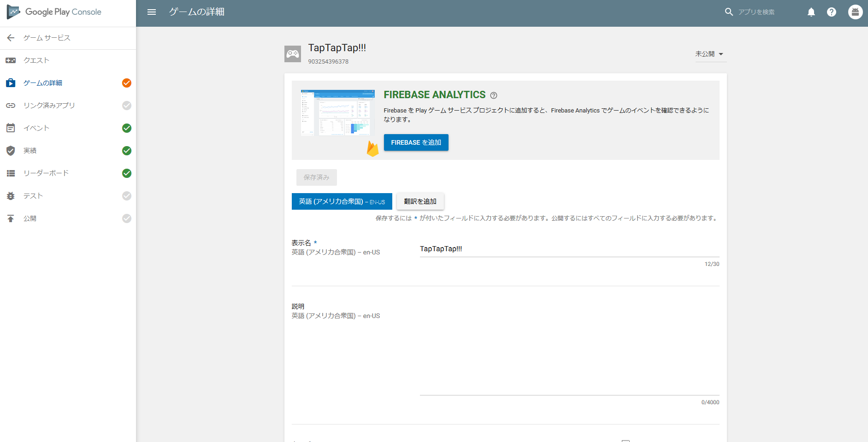Image resolution: width=868 pixels, height=442 pixels.
Task: Toggle the hamburger menu icon
Action: (152, 12)
